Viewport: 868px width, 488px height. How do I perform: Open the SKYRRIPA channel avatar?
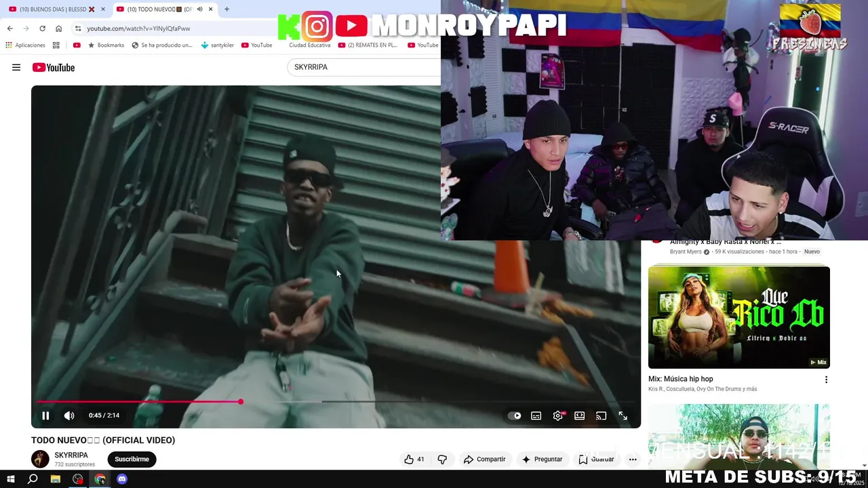tap(41, 459)
